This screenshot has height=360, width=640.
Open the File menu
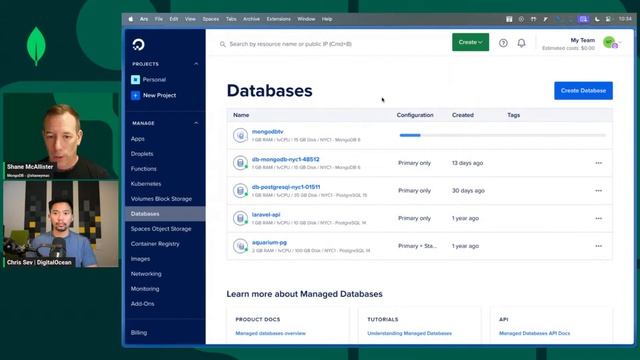[x=159, y=19]
